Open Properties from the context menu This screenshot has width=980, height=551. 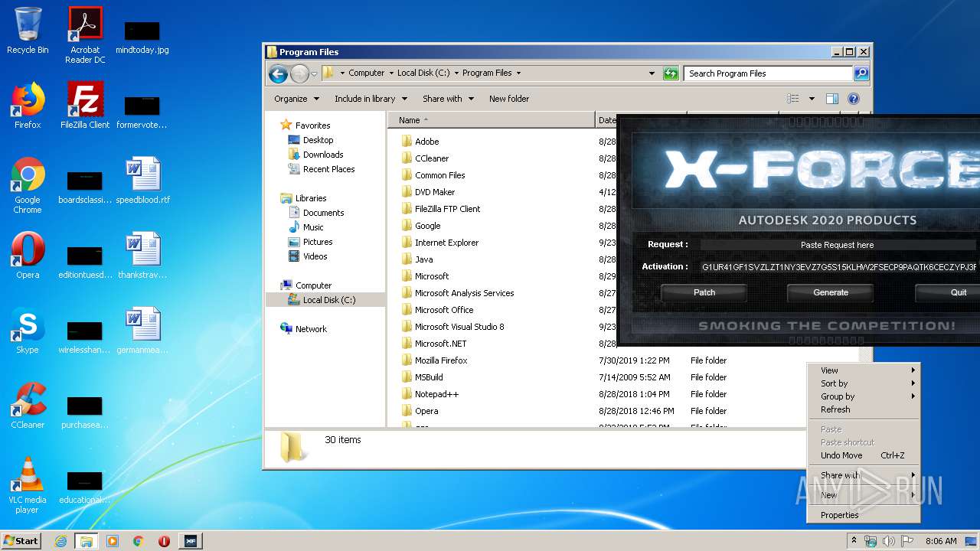tap(864, 515)
